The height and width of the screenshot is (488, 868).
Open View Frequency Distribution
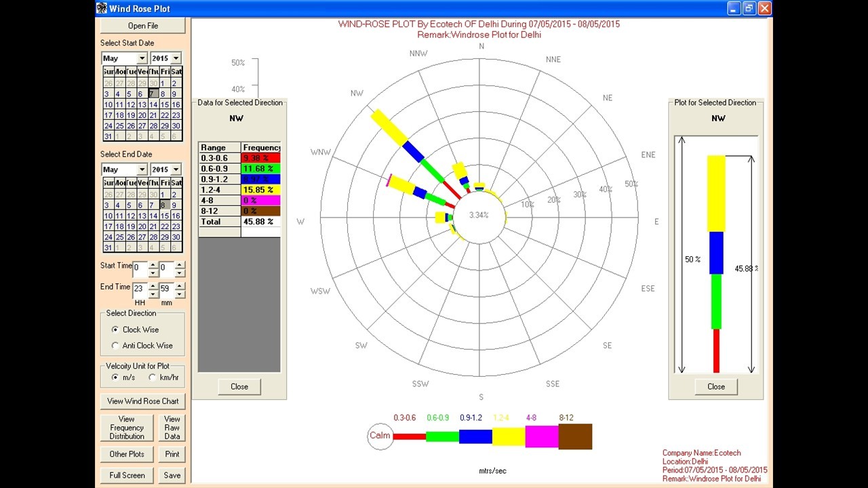[127, 428]
